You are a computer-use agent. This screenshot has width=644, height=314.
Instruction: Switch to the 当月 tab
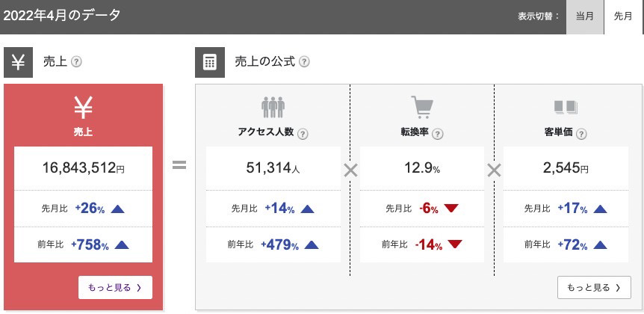pos(585,16)
